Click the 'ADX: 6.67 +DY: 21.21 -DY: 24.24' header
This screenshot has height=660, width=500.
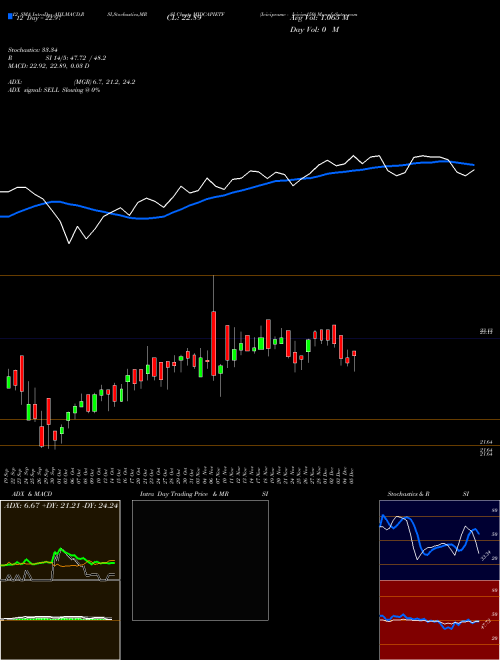pyautogui.click(x=61, y=505)
